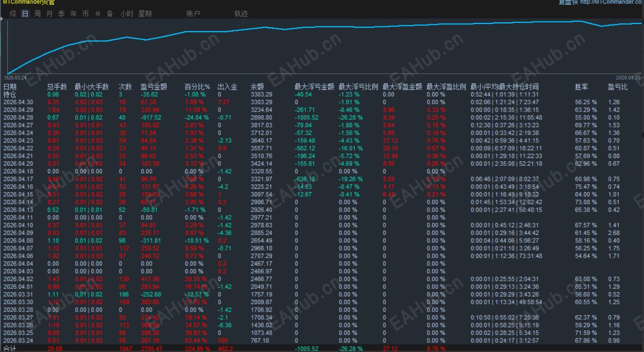
Task: Click the 482.2 total deposit value
Action: (225, 349)
